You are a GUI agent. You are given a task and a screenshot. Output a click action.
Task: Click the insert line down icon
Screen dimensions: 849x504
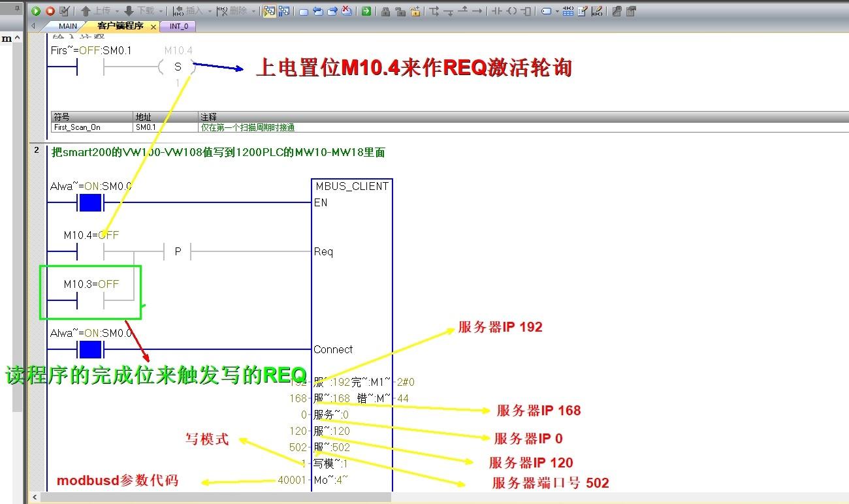click(x=449, y=11)
